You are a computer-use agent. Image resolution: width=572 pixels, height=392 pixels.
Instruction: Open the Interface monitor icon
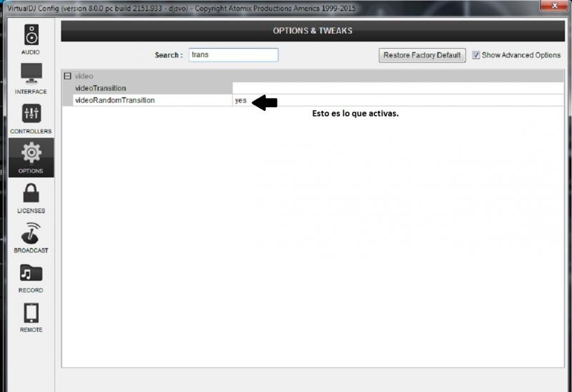pyautogui.click(x=31, y=73)
